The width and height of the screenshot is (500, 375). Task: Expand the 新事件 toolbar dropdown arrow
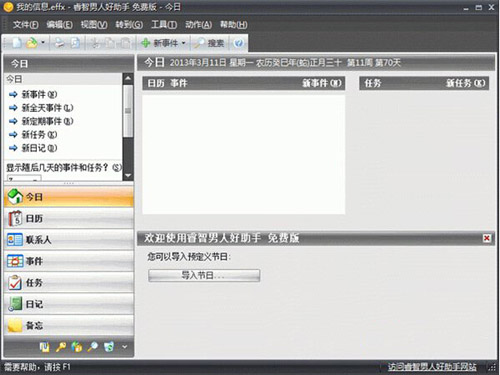click(183, 43)
